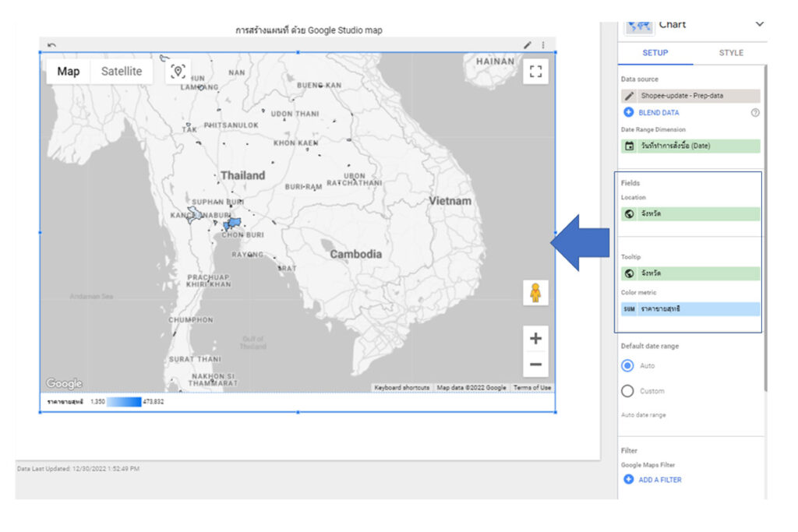Click the calendar icon in date range dimension
798x532 pixels.
click(630, 146)
